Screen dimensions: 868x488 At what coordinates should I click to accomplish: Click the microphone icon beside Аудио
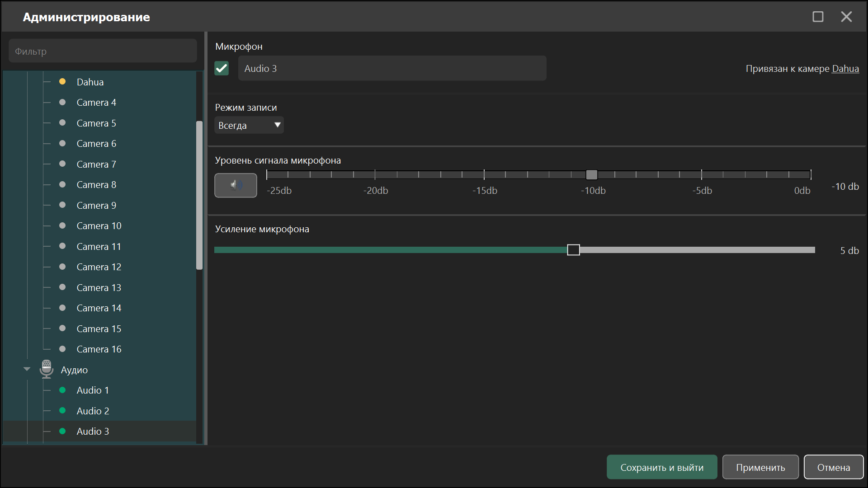(x=47, y=369)
